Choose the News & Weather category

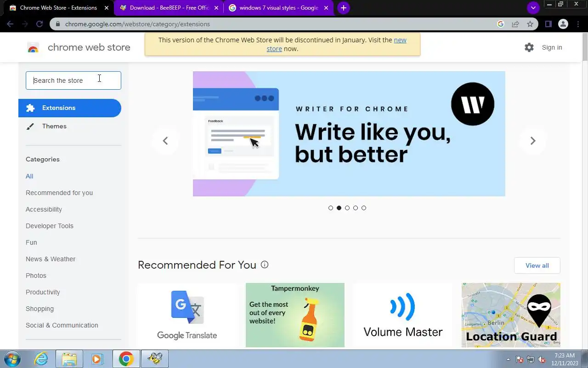(51, 259)
